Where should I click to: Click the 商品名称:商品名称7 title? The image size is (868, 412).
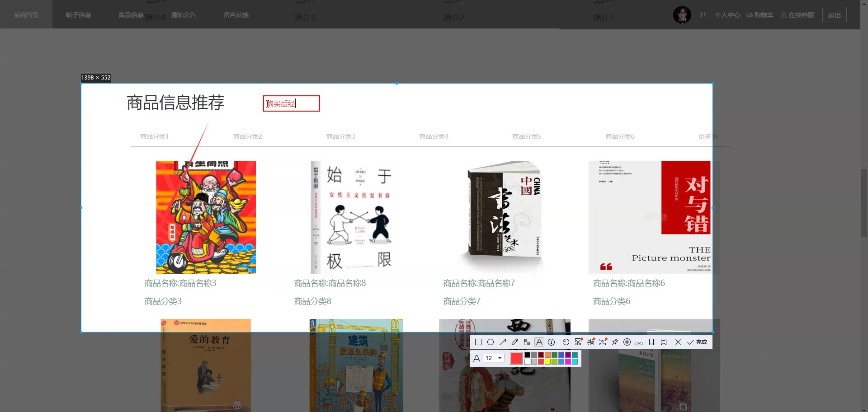[x=479, y=283]
